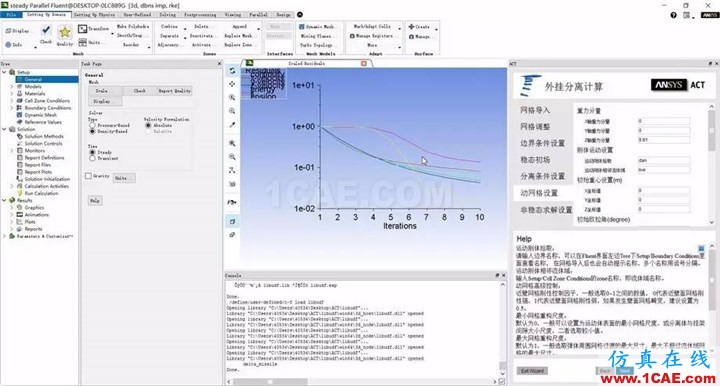The width and height of the screenshot is (720, 386).
Task: Click the mesh Info ribbon icon
Action: click(x=8, y=45)
